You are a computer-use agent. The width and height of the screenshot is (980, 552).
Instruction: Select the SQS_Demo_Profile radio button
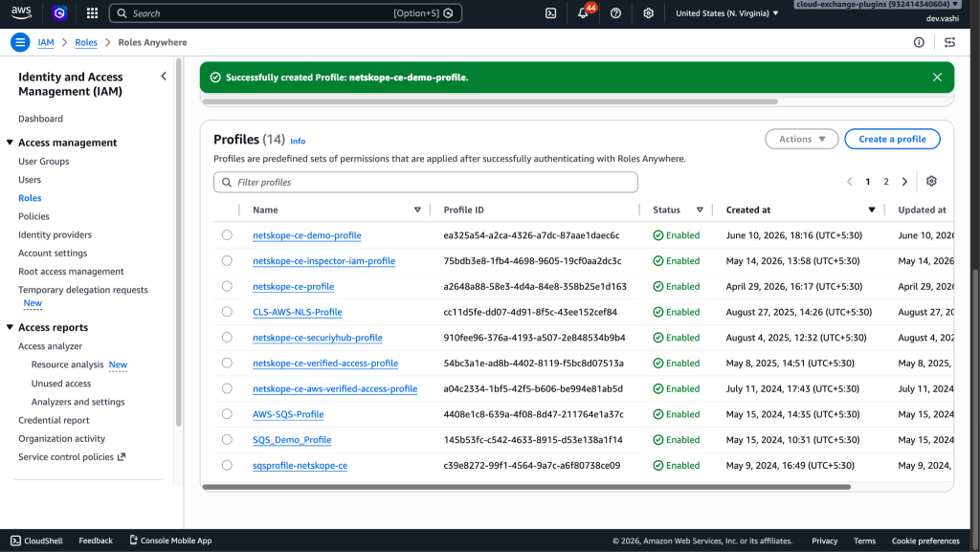[227, 440]
